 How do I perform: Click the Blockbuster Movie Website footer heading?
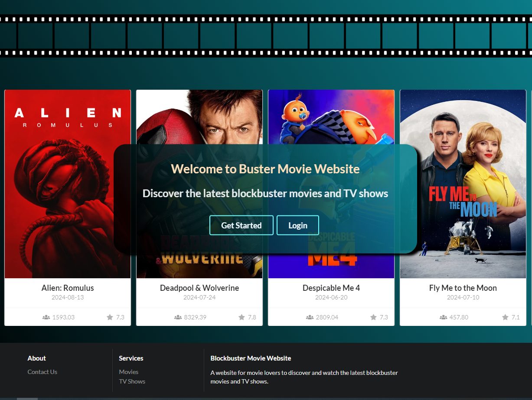[251, 358]
